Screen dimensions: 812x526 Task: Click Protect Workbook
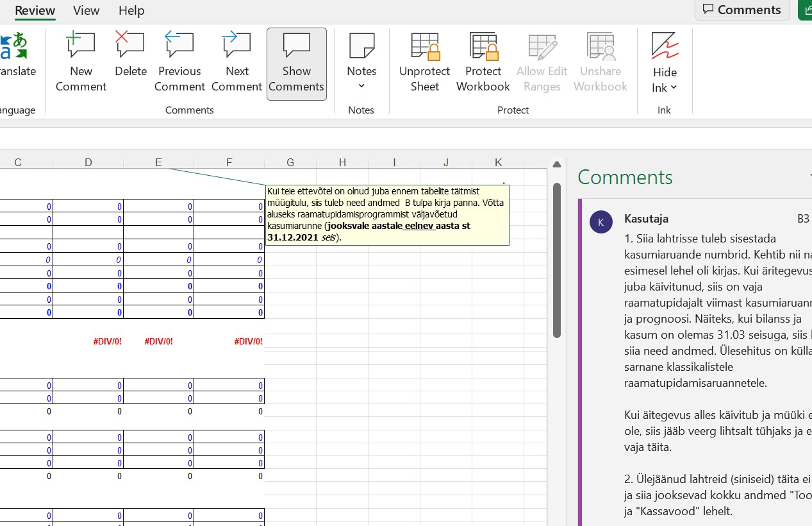point(483,64)
